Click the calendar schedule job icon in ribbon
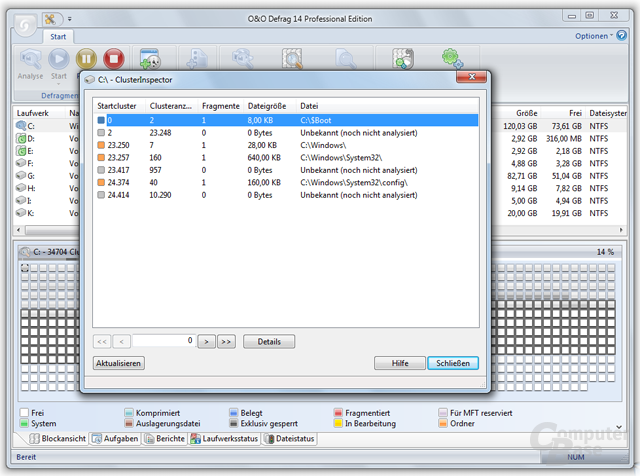 [x=150, y=59]
